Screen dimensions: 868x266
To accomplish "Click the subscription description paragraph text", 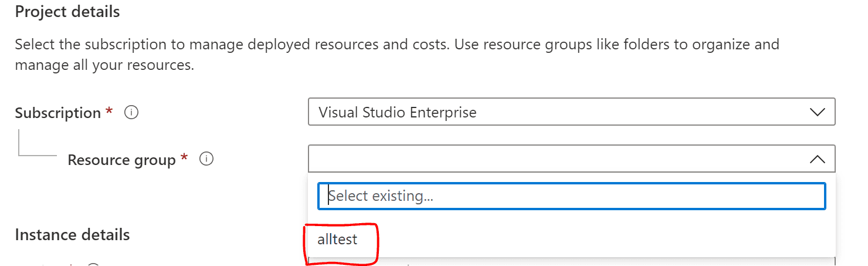I will [x=396, y=55].
